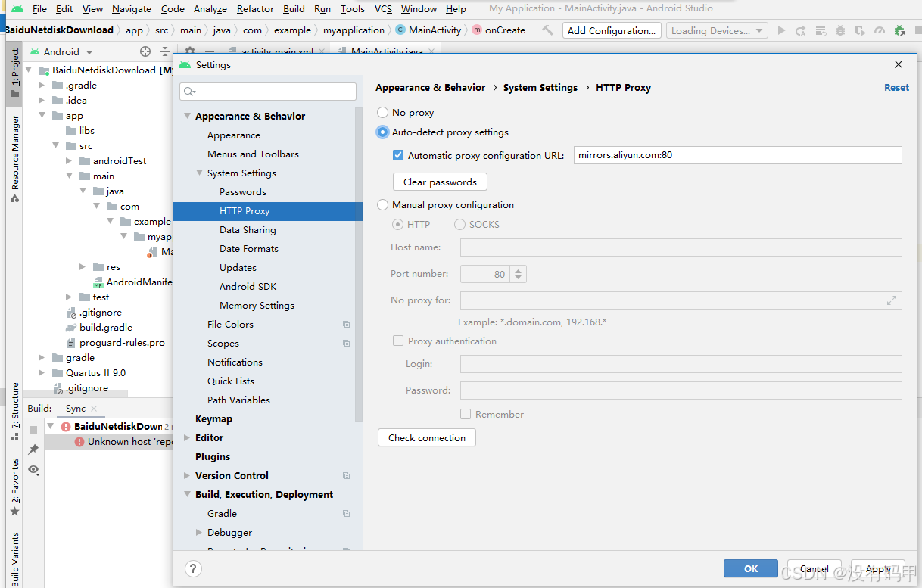
Task: Expand the Quartus II 9.0 folder
Action: [x=42, y=373]
